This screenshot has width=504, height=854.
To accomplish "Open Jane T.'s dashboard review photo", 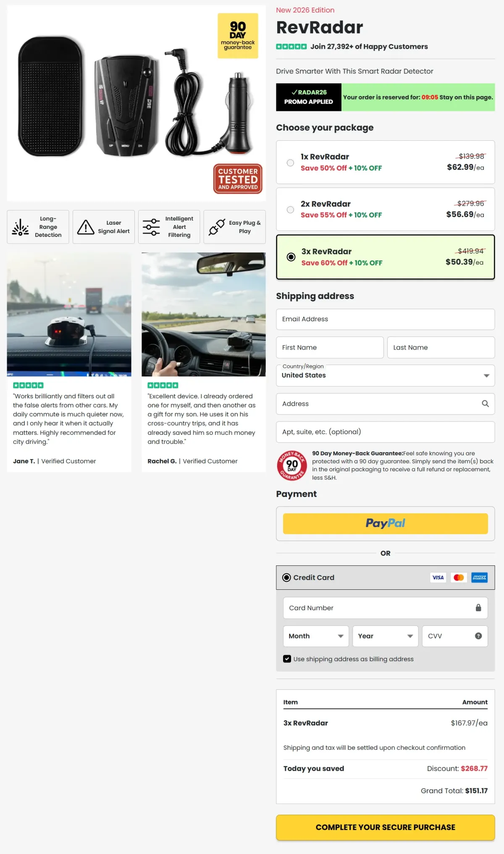I will click(69, 314).
